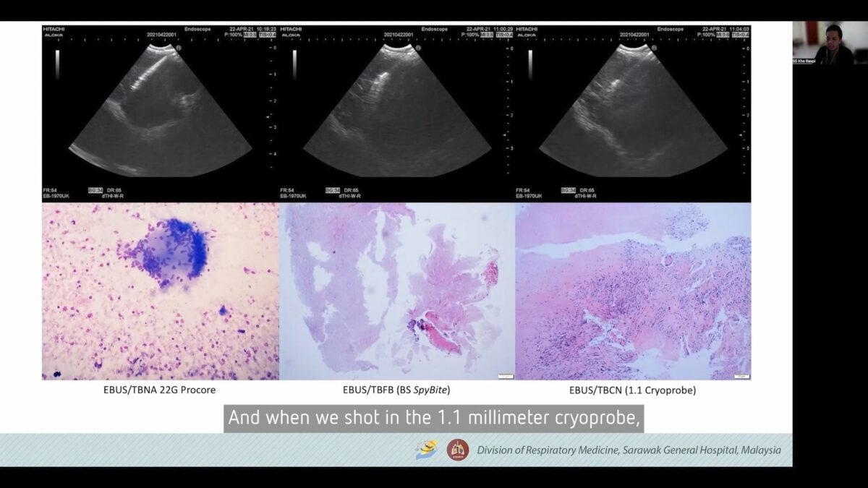The height and width of the screenshot is (488, 868).
Task: Click the subtitle about the 1.1 millimeter cryoprobe
Action: [435, 418]
